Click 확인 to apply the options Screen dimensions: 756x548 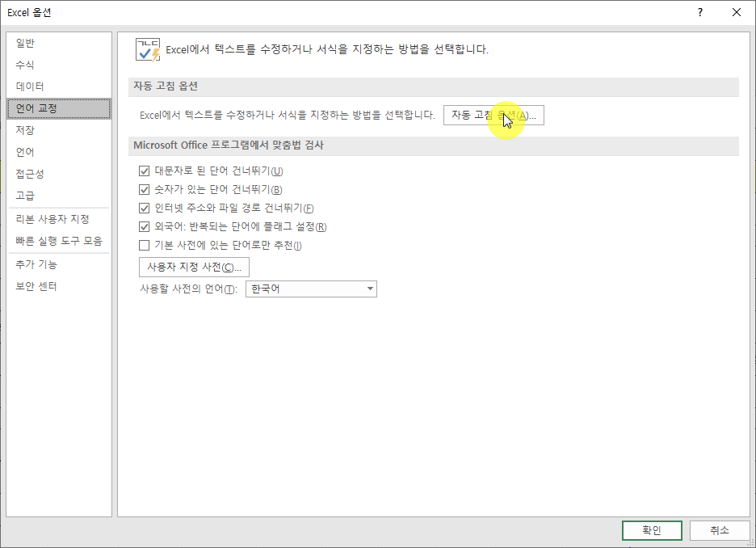point(652,531)
